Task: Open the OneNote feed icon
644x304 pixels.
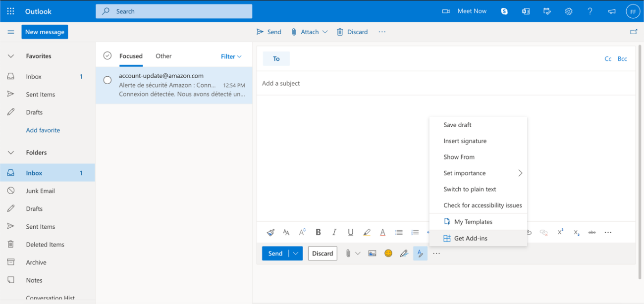Action: coord(526,11)
